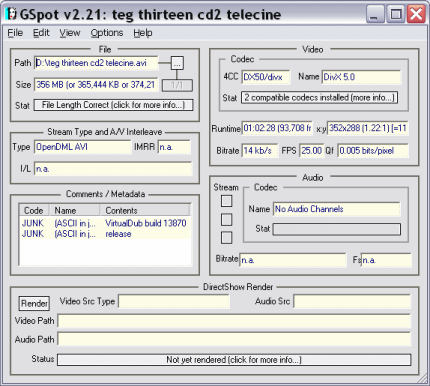The width and height of the screenshot is (430, 386).
Task: Click the Audio Path field
Action: pos(234,339)
